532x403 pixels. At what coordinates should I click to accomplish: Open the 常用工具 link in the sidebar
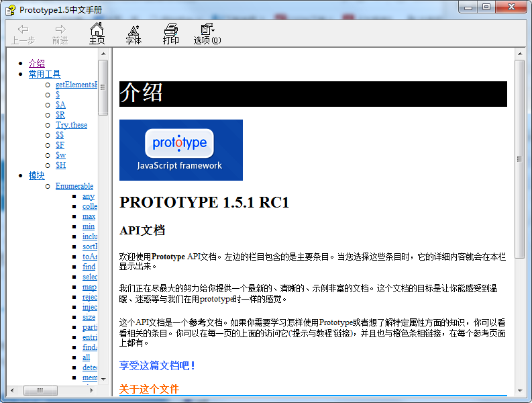pyautogui.click(x=44, y=74)
